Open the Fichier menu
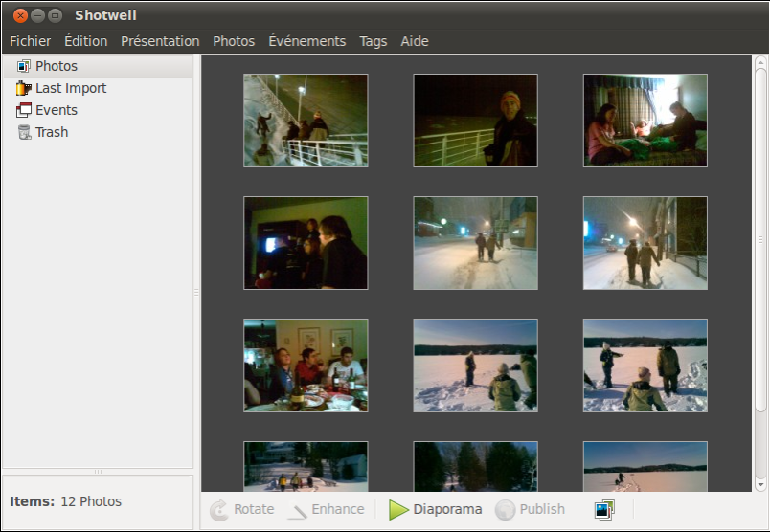Image resolution: width=770 pixels, height=532 pixels. tap(31, 41)
